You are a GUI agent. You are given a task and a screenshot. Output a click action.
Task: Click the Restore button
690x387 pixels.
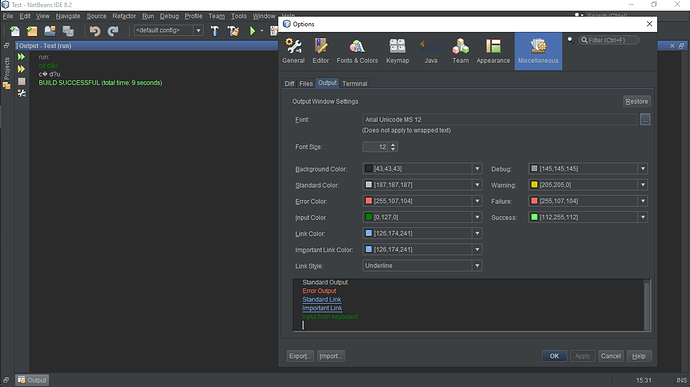[637, 101]
